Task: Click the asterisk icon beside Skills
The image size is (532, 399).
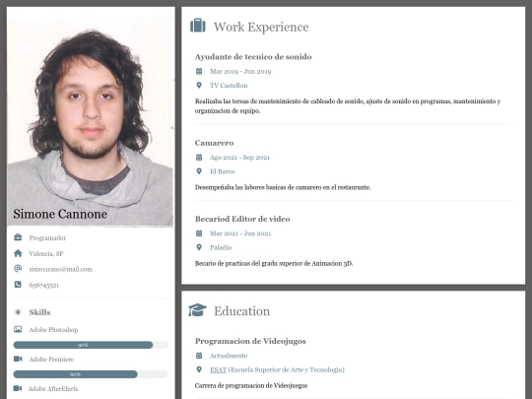Action: [x=18, y=312]
